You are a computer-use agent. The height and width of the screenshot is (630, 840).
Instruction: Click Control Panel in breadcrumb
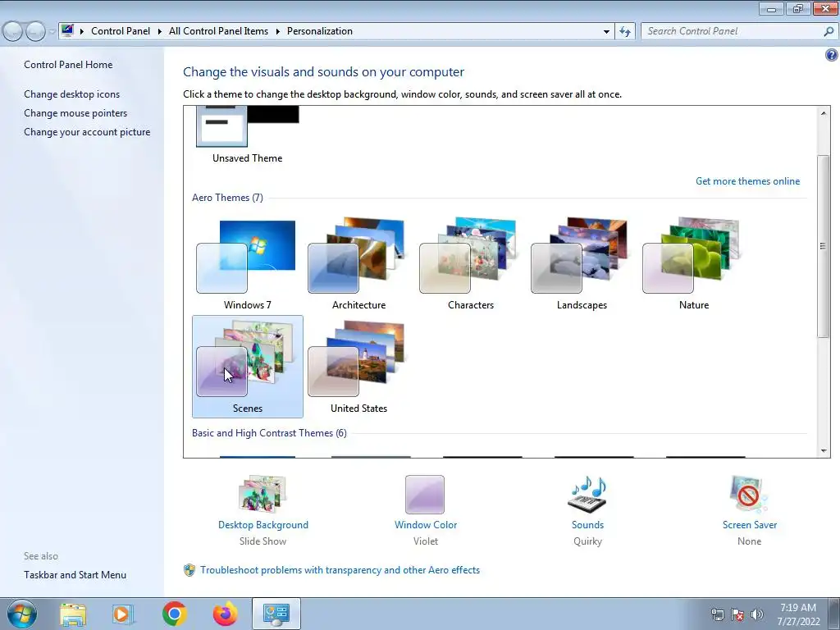[x=121, y=31]
